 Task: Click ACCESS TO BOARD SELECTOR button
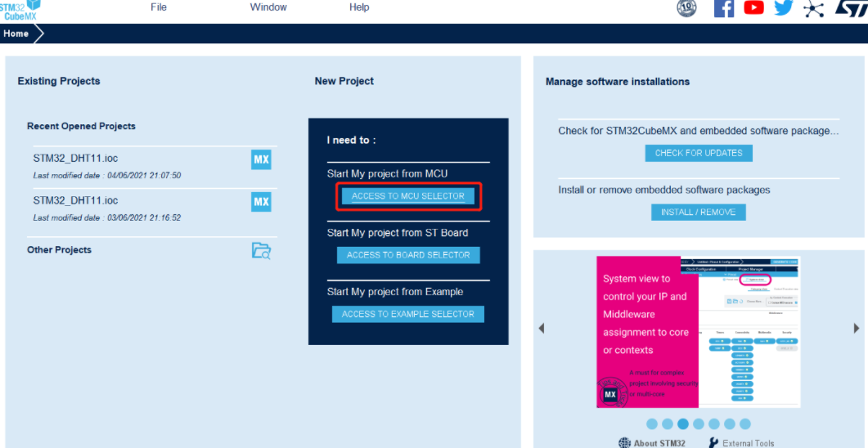[408, 255]
